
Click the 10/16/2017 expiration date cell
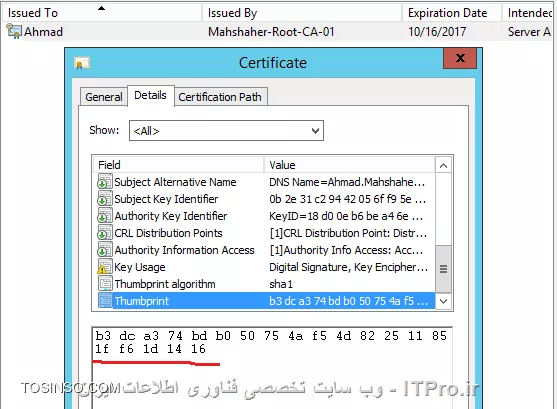[x=437, y=32]
